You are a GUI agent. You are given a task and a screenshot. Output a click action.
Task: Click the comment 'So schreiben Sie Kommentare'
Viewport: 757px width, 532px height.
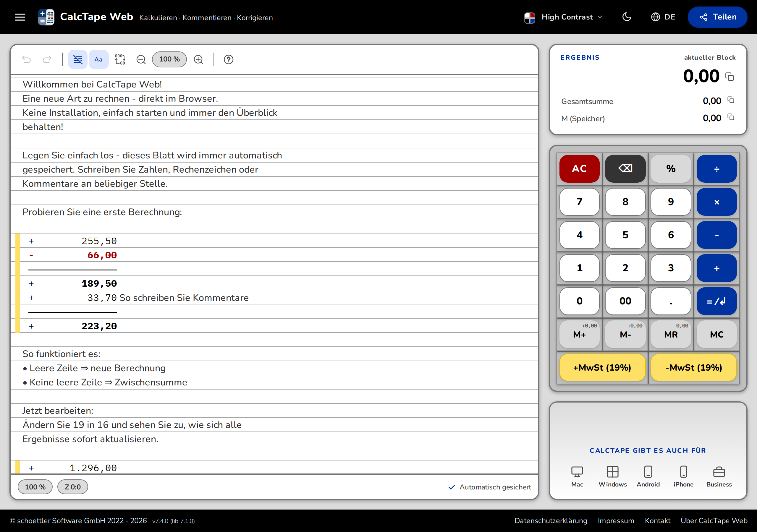pos(184,298)
